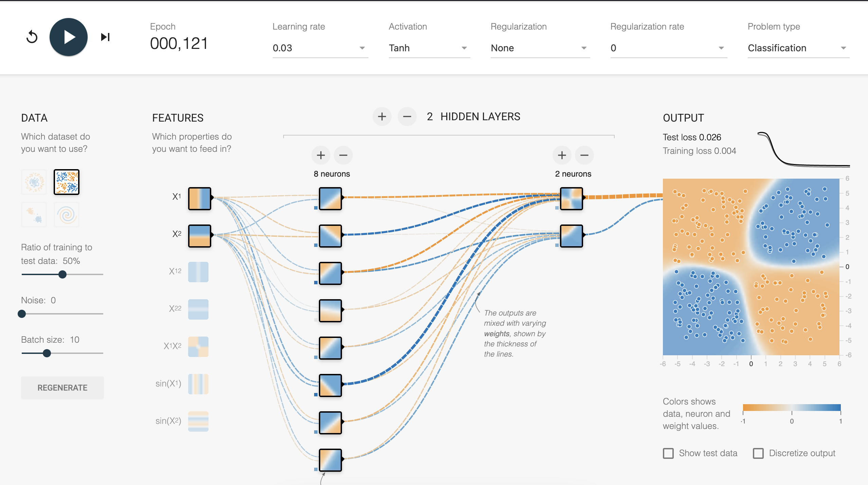Remove a hidden layer with minus icon
This screenshot has width=868, height=485.
(x=407, y=117)
